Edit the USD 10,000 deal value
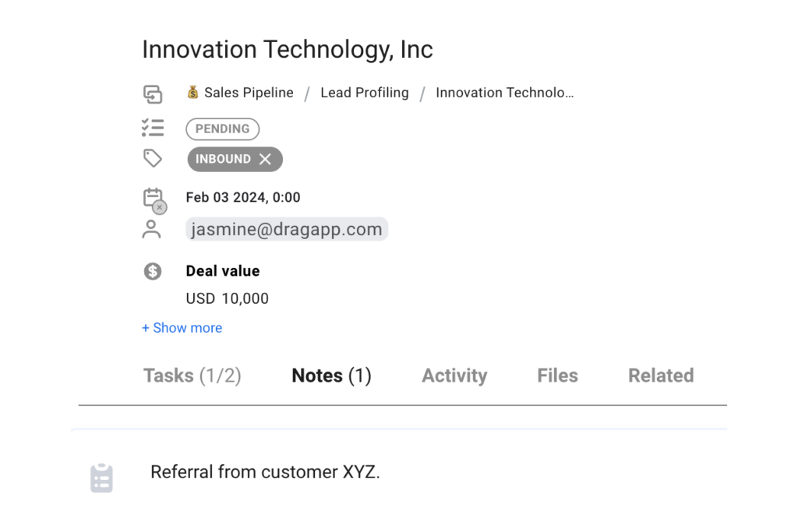Image resolution: width=798 pixels, height=532 pixels. (x=227, y=298)
